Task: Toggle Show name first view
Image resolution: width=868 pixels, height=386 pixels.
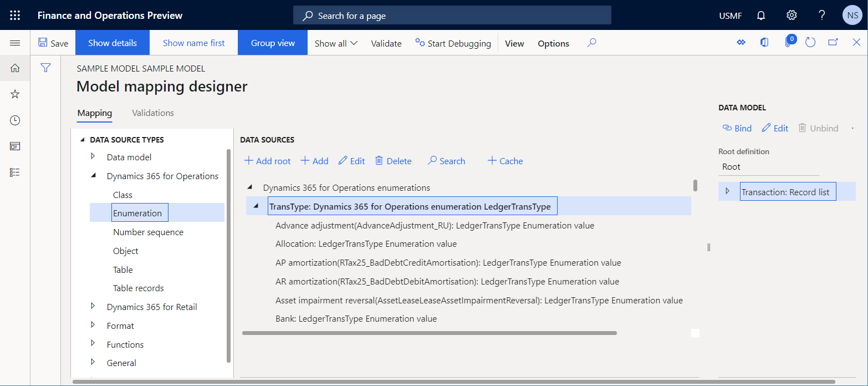Action: click(x=193, y=42)
